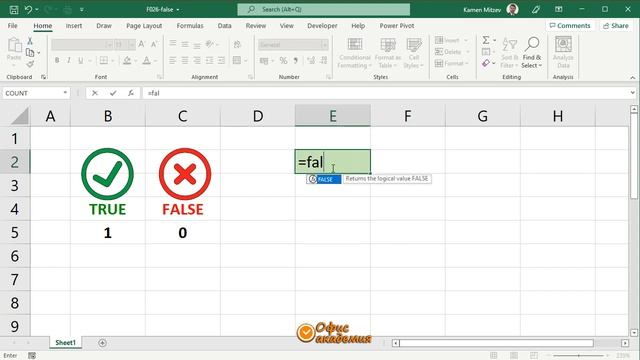Confirm formula with the checkmark icon
Screen dimensions: 640x360
click(x=113, y=93)
